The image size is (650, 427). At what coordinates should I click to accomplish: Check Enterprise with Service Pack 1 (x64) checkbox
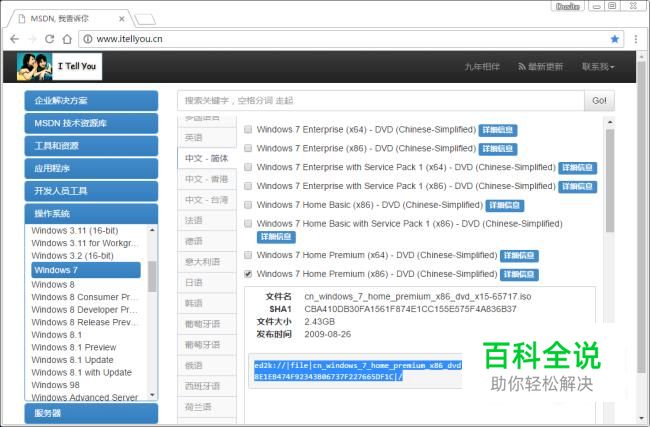click(x=248, y=167)
